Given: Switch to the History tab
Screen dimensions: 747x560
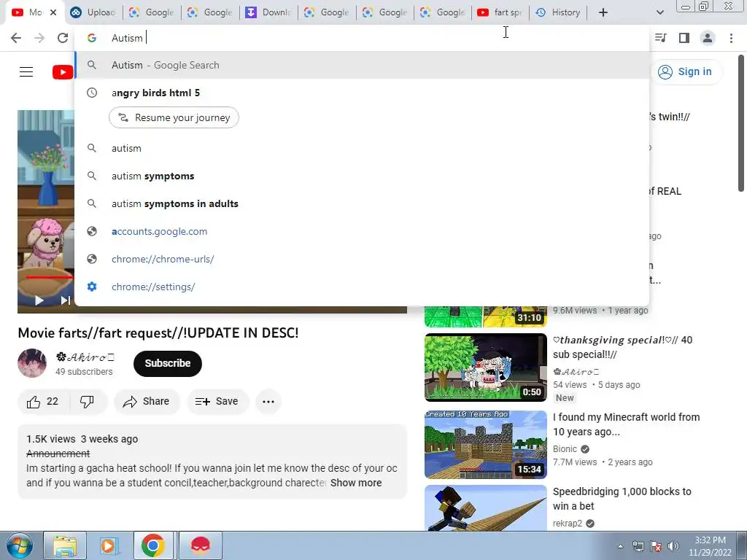Looking at the screenshot, I should (558, 12).
